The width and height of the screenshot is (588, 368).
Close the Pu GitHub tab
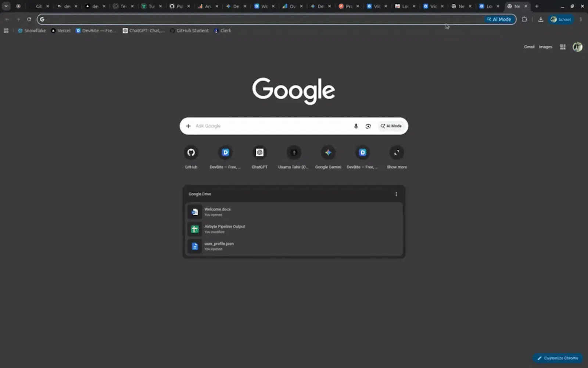click(x=189, y=6)
